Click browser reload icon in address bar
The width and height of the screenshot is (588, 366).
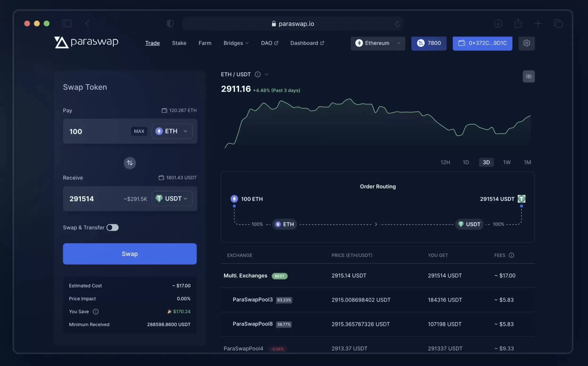click(x=397, y=24)
